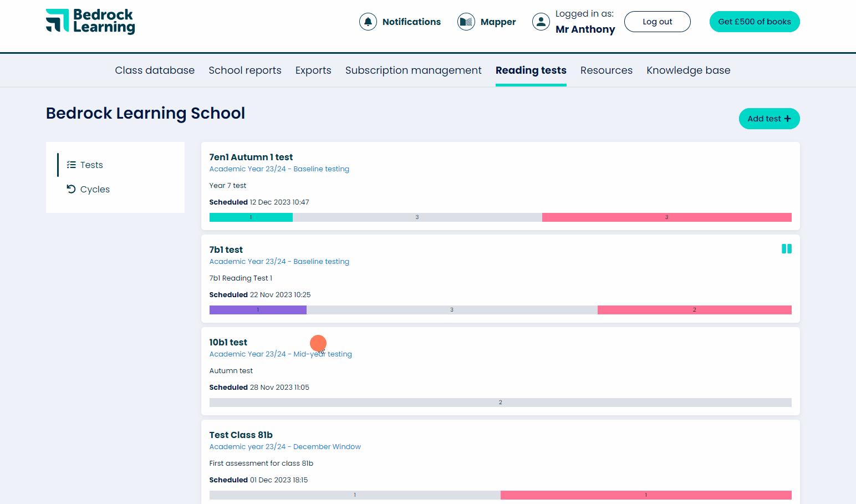Click scheduled date 01 Dec 2023 18:15
The height and width of the screenshot is (504, 856).
279,480
